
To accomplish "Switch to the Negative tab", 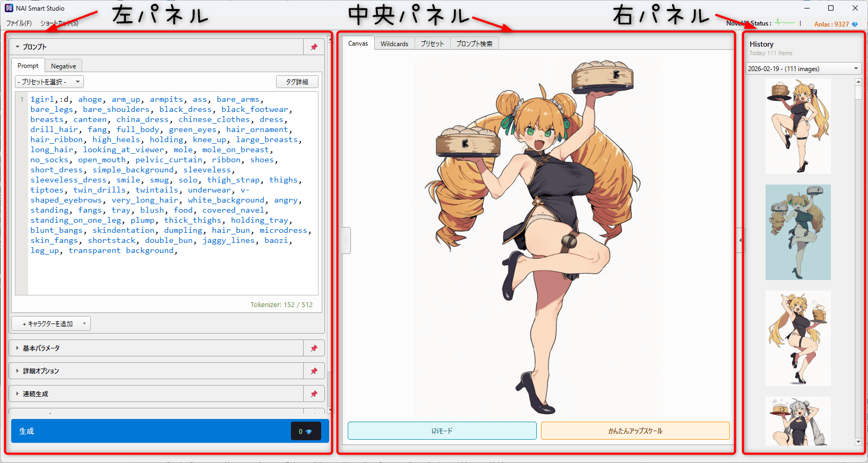I will (x=63, y=66).
